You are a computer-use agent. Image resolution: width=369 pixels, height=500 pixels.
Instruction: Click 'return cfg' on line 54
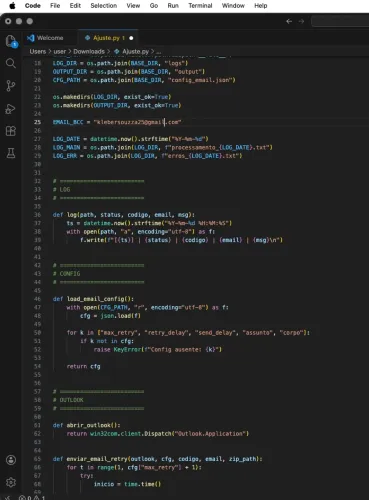pyautogui.click(x=83, y=366)
